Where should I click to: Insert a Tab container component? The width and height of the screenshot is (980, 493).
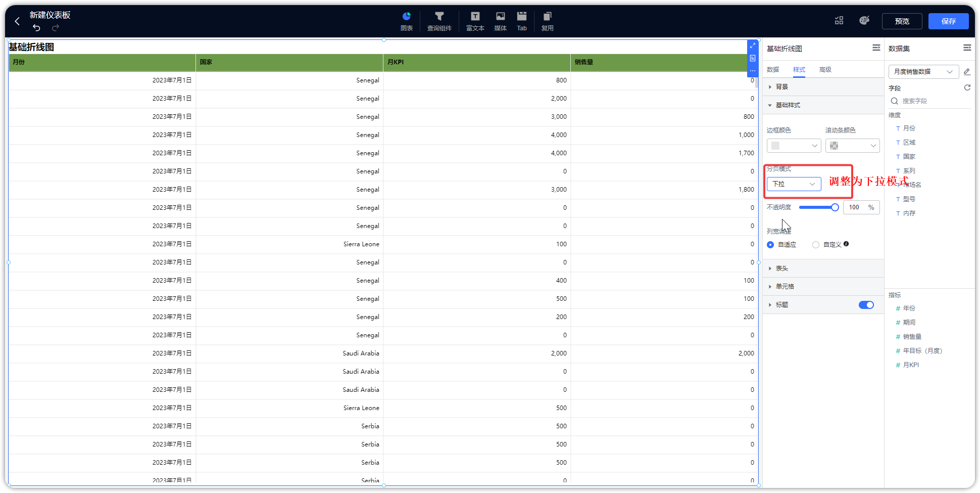(522, 21)
